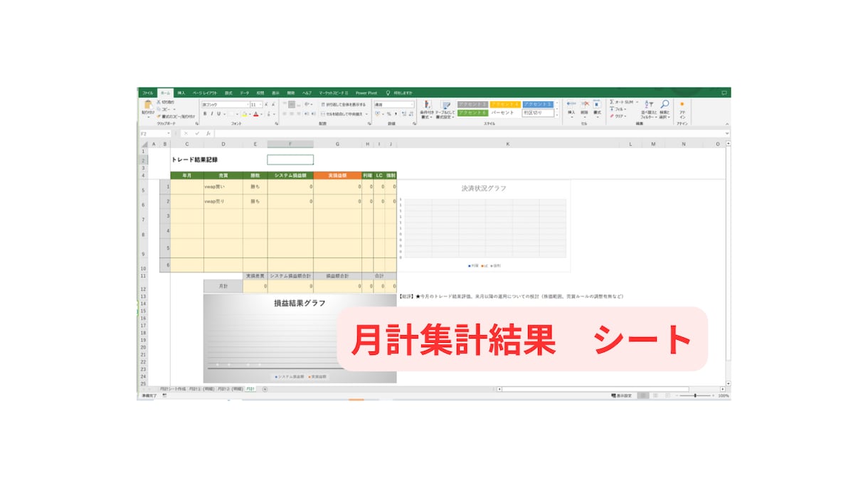The height and width of the screenshot is (488, 868).
Task: Click the fill color bucket swatch
Action: (243, 114)
